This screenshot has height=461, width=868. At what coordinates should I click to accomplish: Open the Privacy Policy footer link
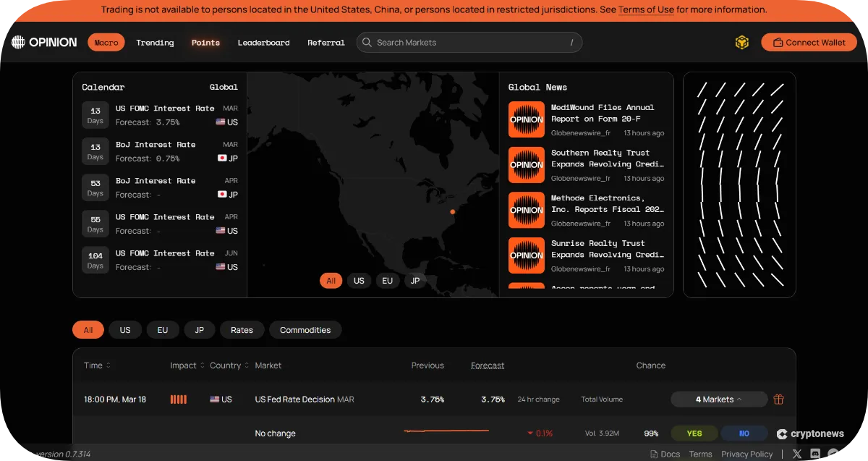pyautogui.click(x=747, y=454)
